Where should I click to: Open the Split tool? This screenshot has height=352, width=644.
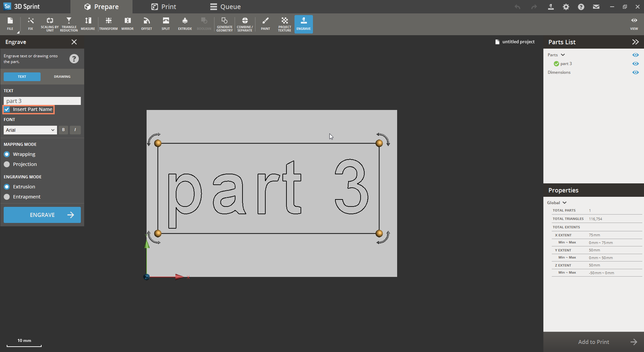(166, 24)
